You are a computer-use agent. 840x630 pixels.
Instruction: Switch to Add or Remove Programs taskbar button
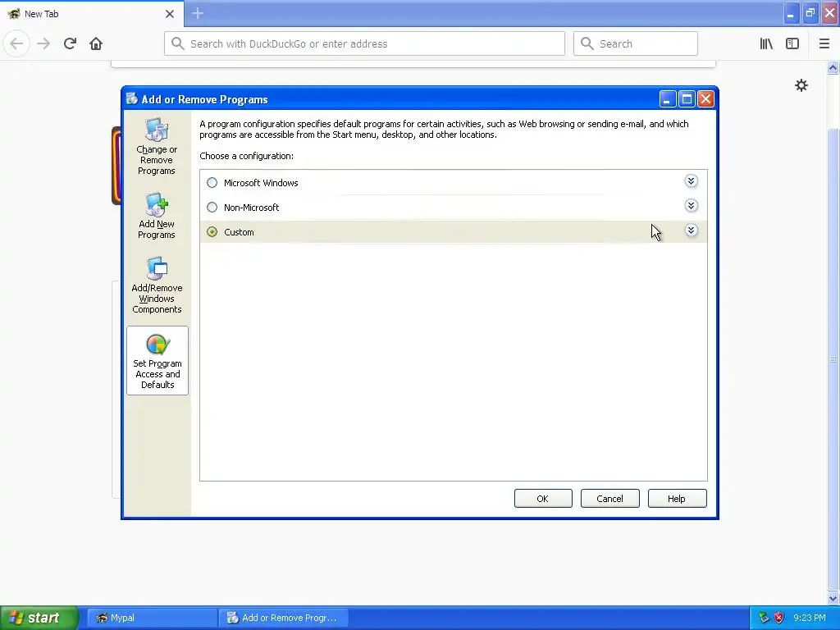pos(283,618)
